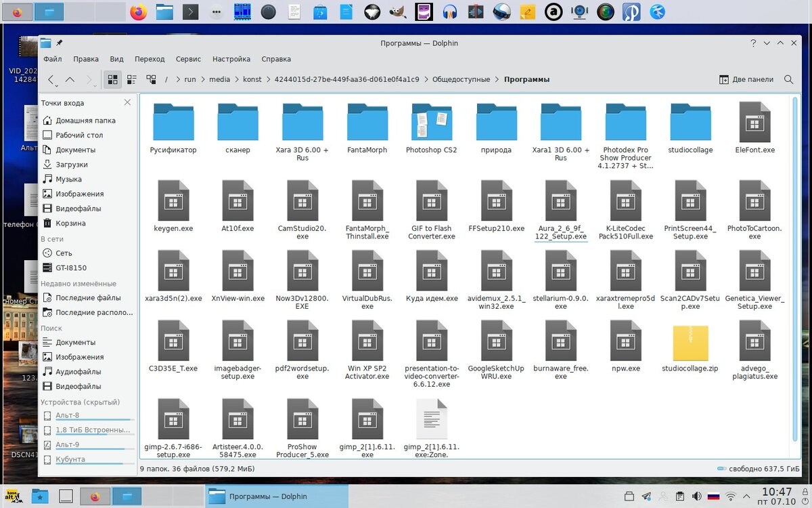This screenshot has height=508, width=812.
Task: Switch keyboard layout via Russian flag
Action: [713, 496]
